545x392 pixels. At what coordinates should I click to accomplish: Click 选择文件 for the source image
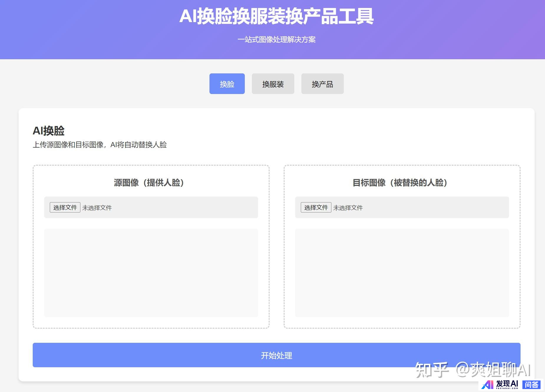click(x=65, y=207)
